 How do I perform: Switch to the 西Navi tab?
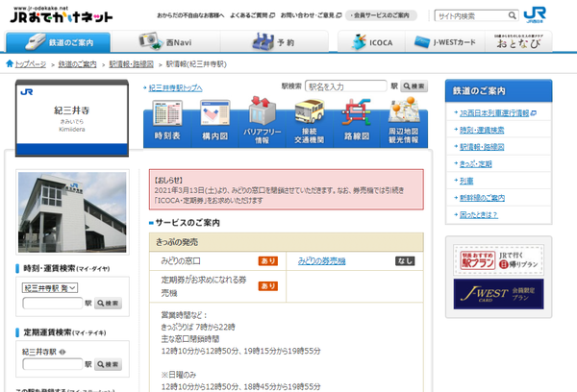tap(165, 42)
